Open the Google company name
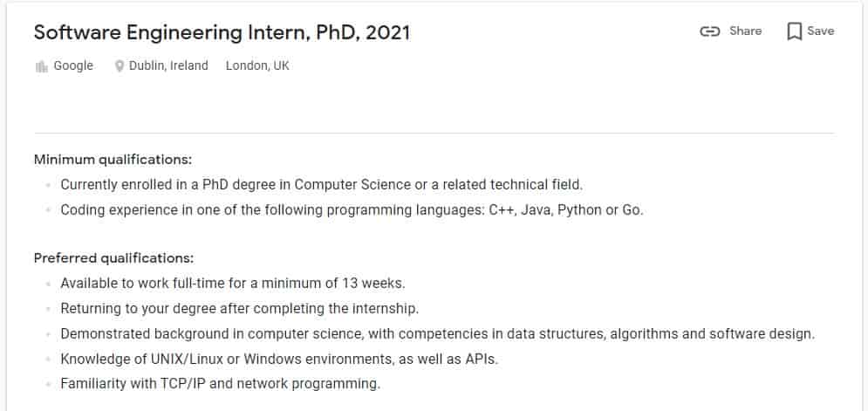The width and height of the screenshot is (868, 411). tap(73, 66)
